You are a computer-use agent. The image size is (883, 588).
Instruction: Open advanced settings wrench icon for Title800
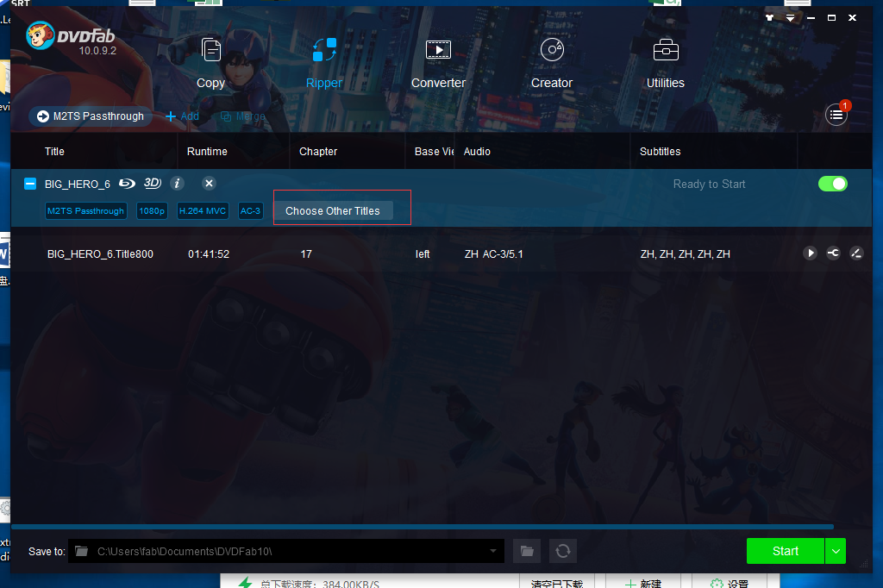(834, 253)
